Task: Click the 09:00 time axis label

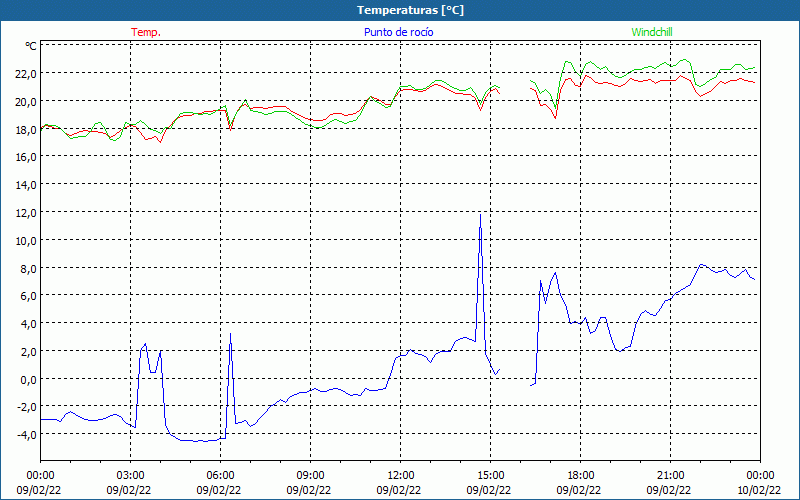Action: point(311,476)
